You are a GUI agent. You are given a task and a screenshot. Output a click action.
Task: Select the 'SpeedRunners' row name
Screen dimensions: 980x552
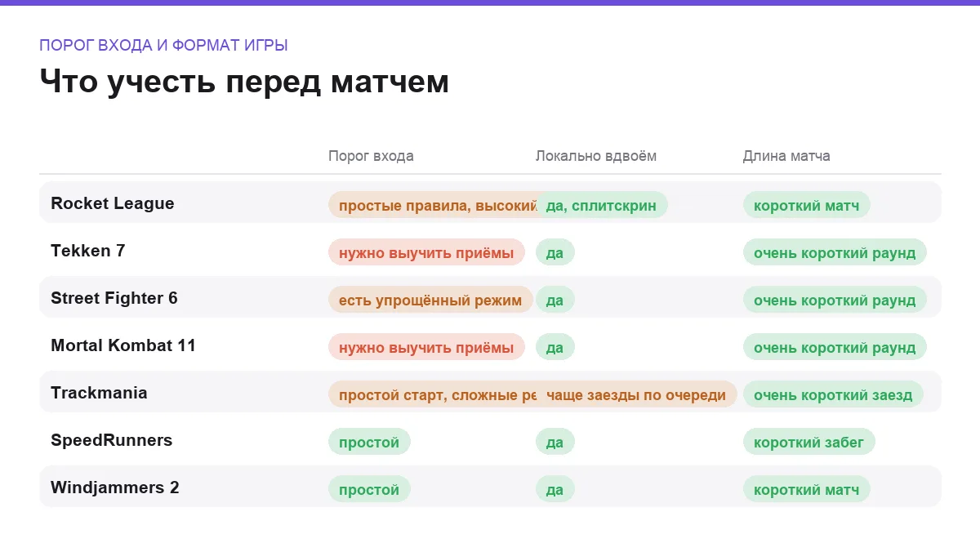pyautogui.click(x=112, y=440)
